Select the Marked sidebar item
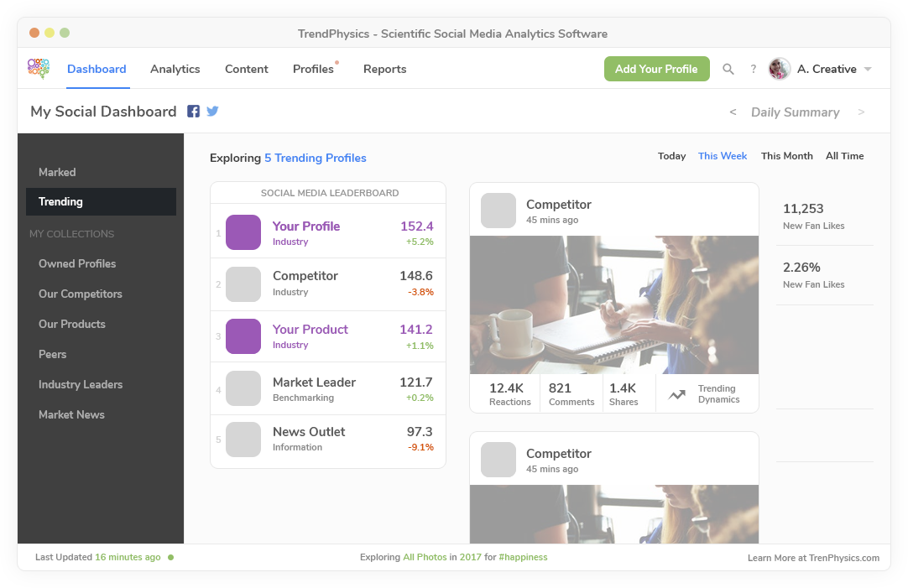 pyautogui.click(x=57, y=172)
